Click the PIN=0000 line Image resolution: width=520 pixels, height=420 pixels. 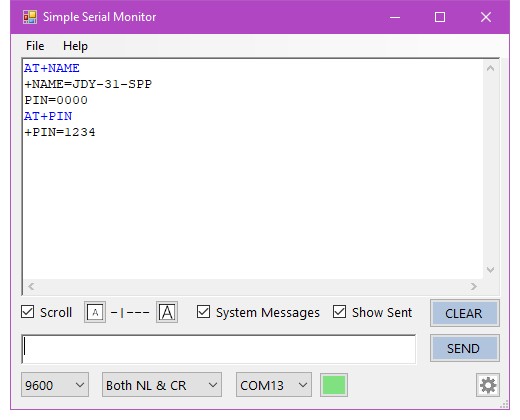click(56, 100)
